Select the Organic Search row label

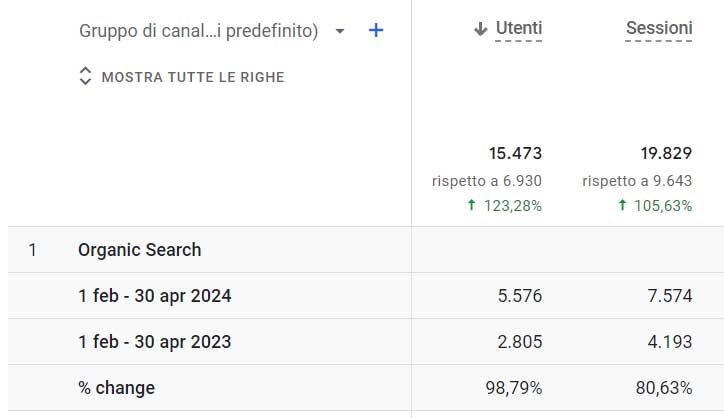(x=140, y=250)
